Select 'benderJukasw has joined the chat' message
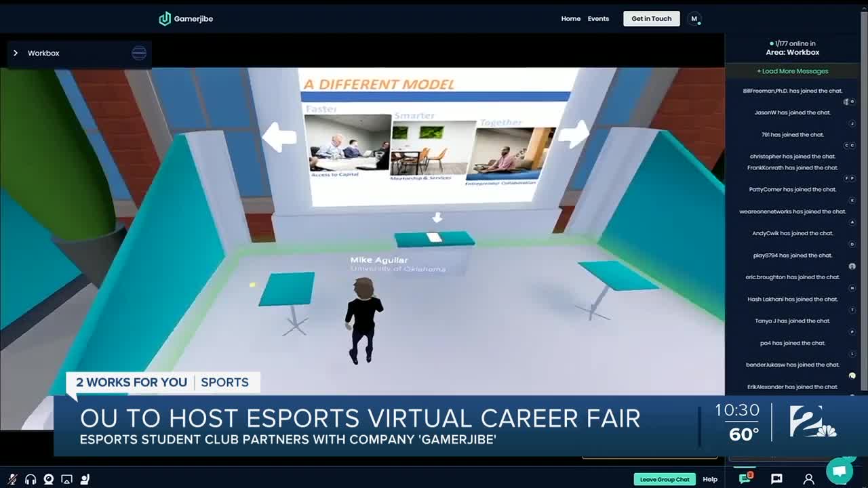 coord(792,365)
